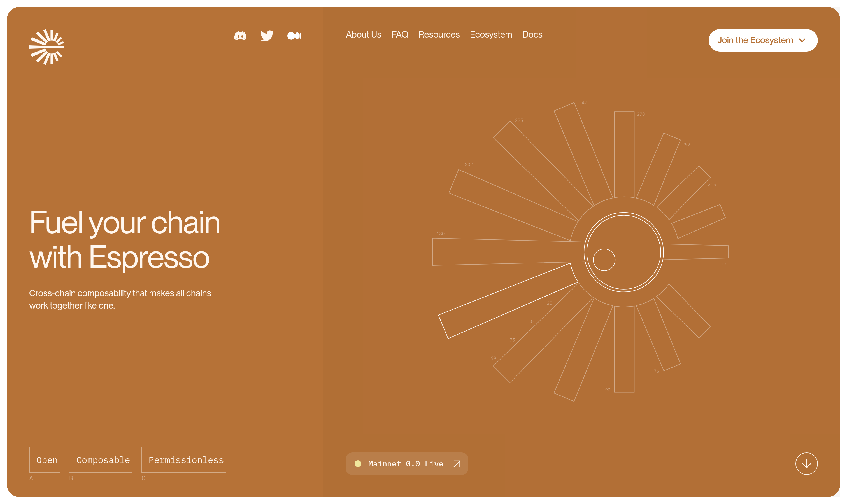
Task: Click the central circle of the radial diagram
Action: tap(623, 252)
